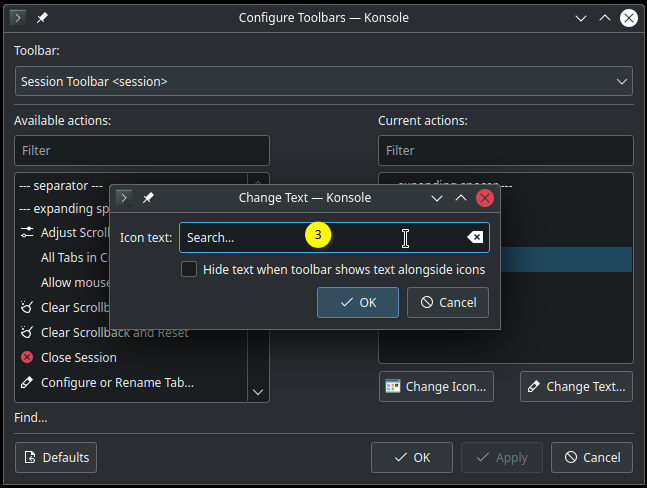
Task: Open Change Text dialog window menu icon
Action: (124, 198)
